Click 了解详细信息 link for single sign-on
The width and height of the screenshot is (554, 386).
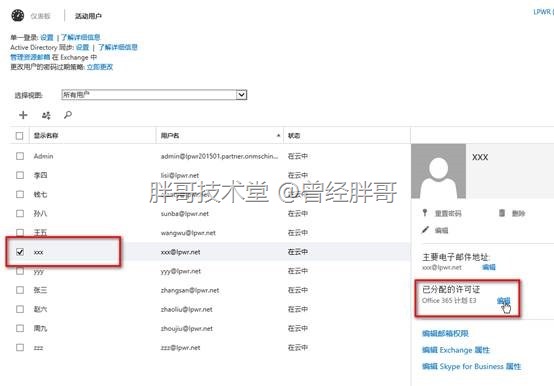[81, 37]
